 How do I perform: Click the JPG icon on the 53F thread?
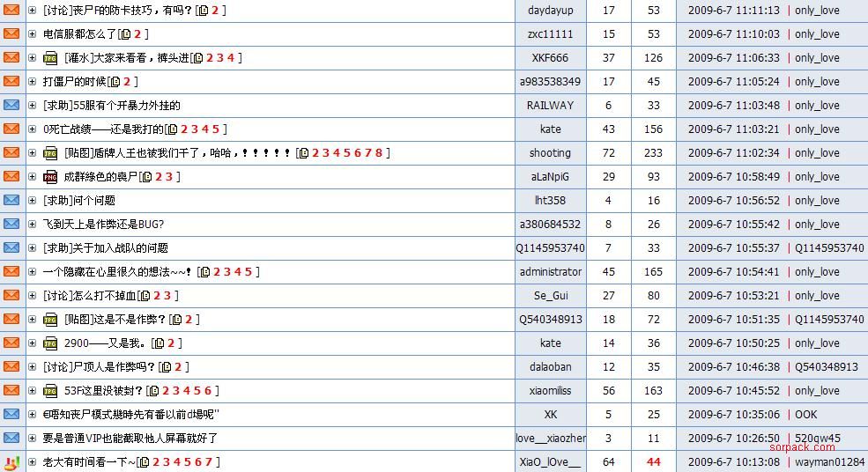[x=50, y=391]
